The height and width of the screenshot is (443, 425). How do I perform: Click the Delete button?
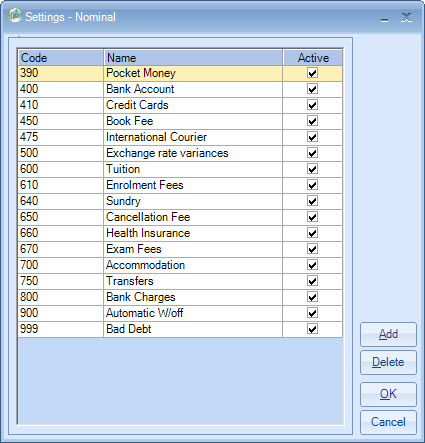pos(388,362)
